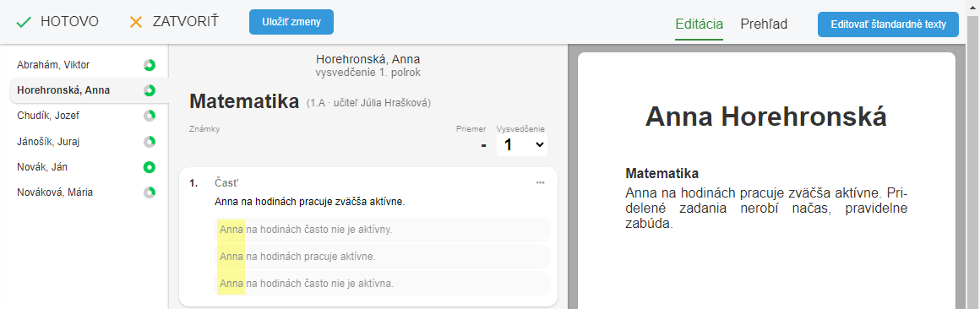
Task: Click Editovať štandardné texty button
Action: [888, 25]
